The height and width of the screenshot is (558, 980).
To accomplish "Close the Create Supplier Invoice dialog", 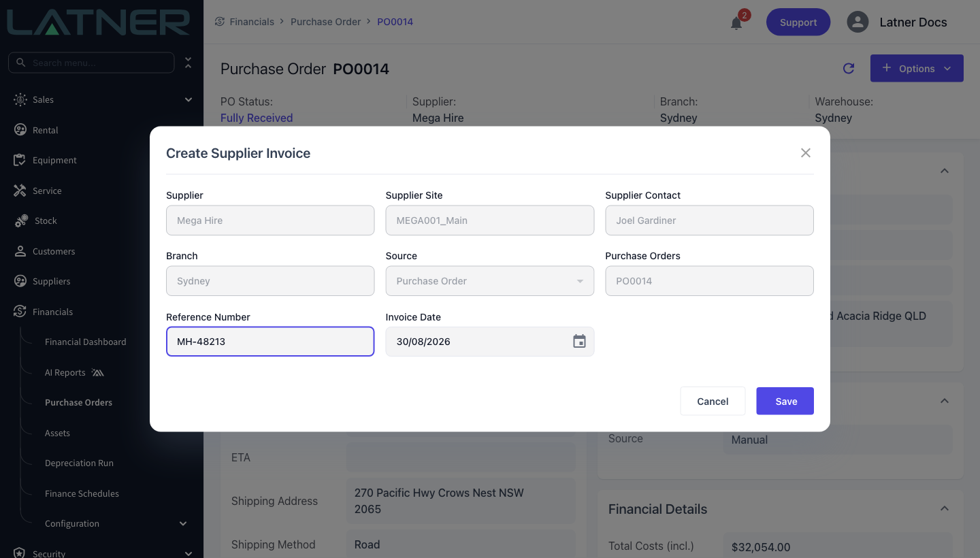I will tap(806, 153).
